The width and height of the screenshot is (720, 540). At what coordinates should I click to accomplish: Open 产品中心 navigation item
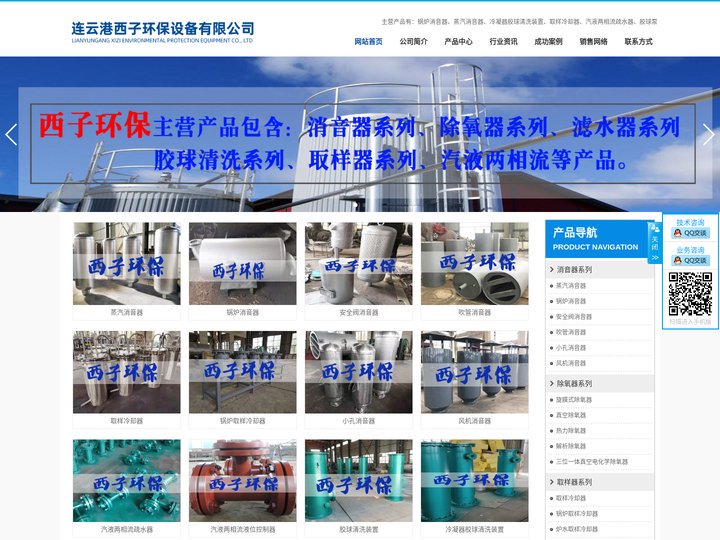tap(458, 41)
